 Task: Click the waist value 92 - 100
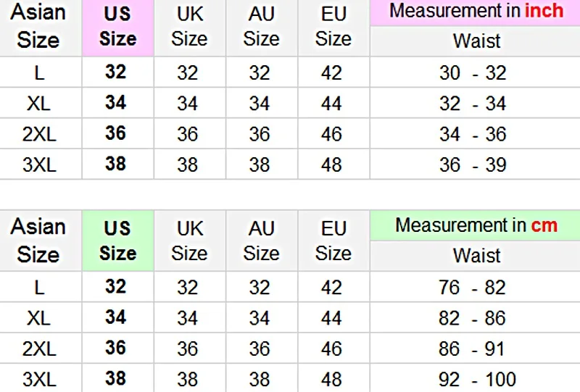(476, 379)
